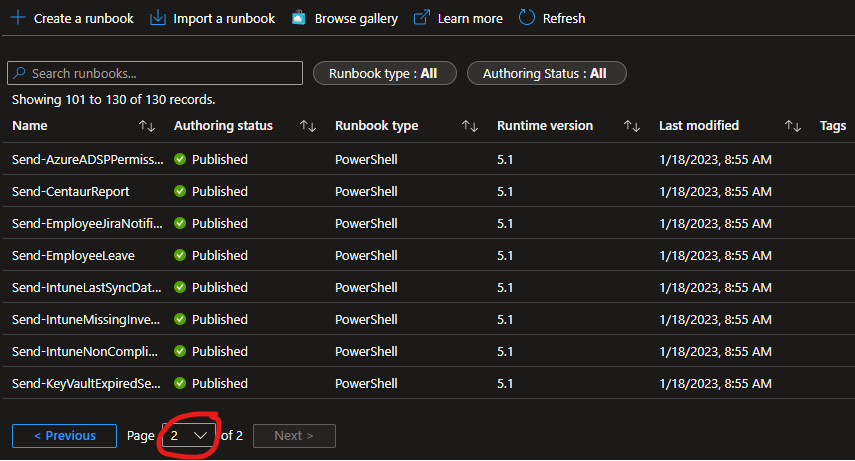Viewport: 855px width, 461px height.
Task: Focus the Search runbooks field
Action: tap(155, 73)
